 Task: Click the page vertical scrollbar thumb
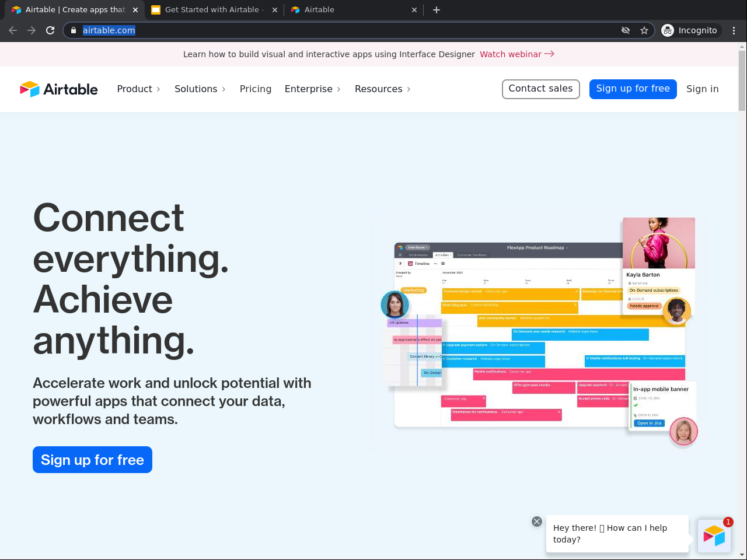tap(742, 80)
